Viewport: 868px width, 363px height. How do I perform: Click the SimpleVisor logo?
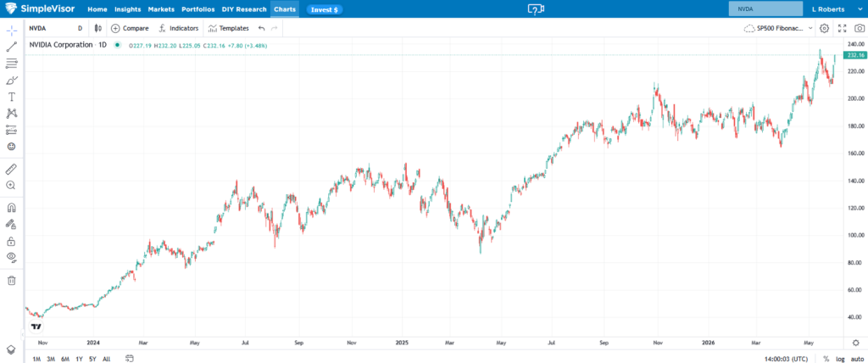pos(39,8)
